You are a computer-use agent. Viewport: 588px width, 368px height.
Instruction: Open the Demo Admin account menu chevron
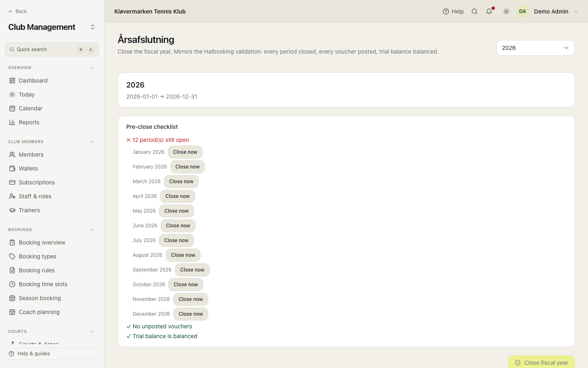[576, 11]
